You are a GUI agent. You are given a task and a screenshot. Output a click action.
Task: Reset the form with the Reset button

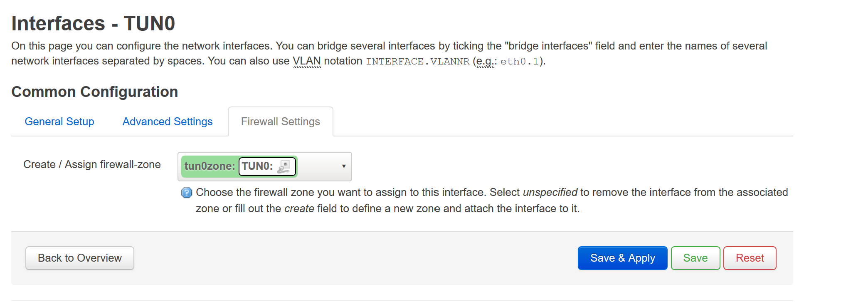coord(750,258)
